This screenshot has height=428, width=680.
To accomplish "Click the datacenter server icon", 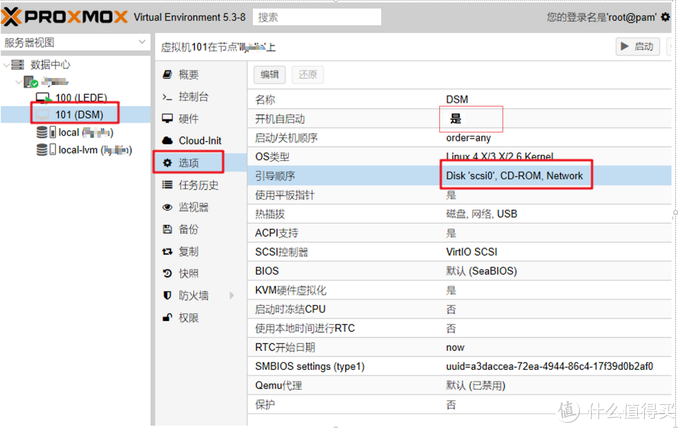I will 17,65.
